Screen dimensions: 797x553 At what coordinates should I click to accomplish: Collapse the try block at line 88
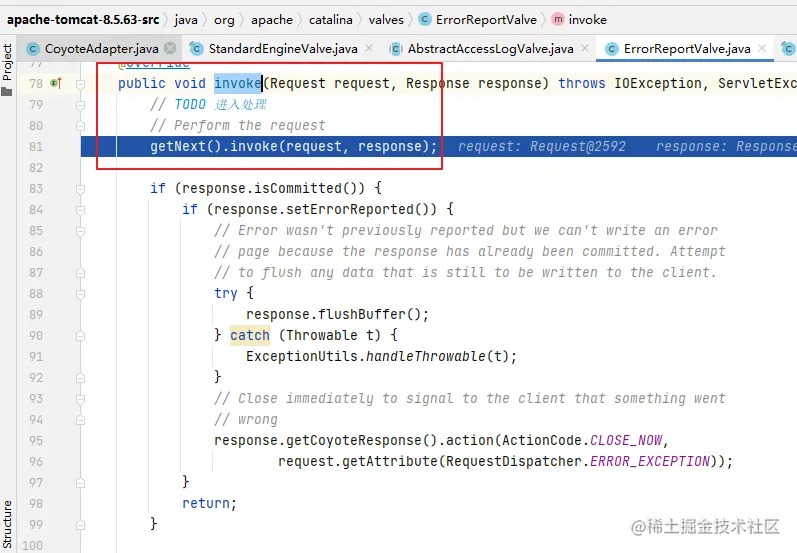coord(80,294)
